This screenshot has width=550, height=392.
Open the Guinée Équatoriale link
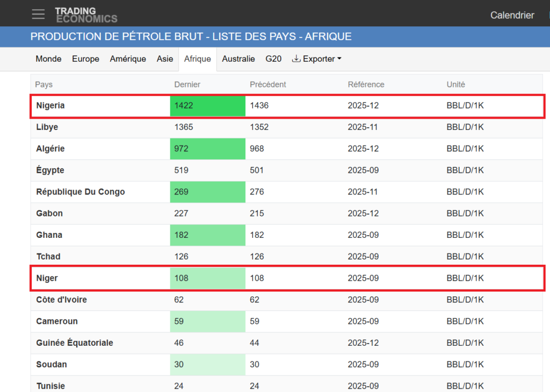pyautogui.click(x=75, y=343)
